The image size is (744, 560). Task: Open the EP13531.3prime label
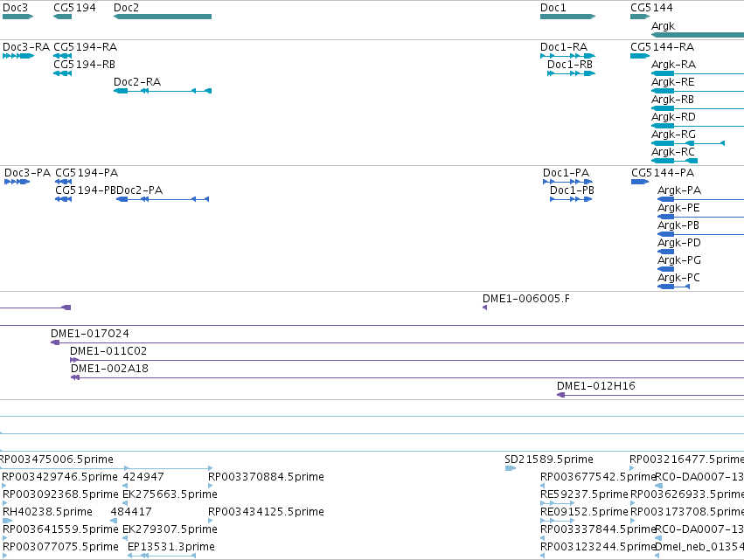(170, 547)
